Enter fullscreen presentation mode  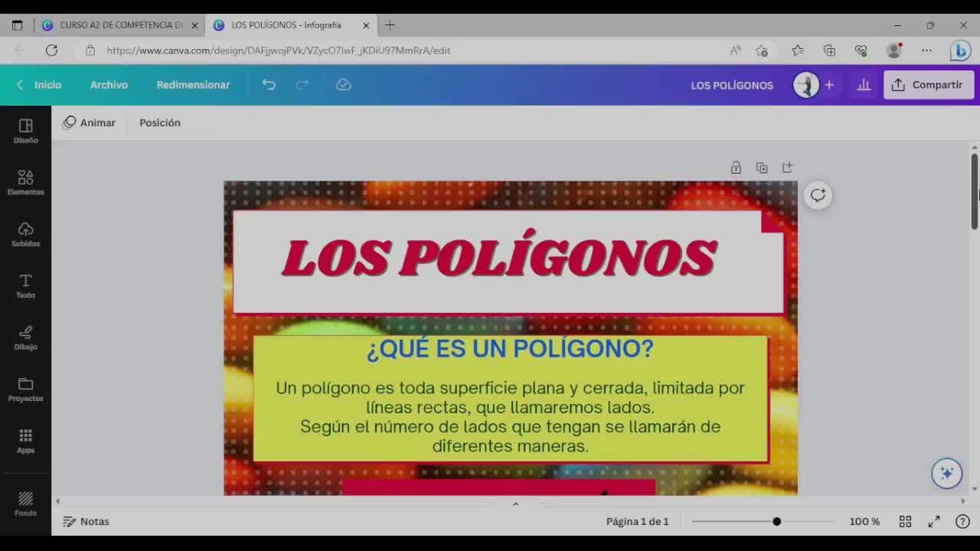[x=934, y=521]
